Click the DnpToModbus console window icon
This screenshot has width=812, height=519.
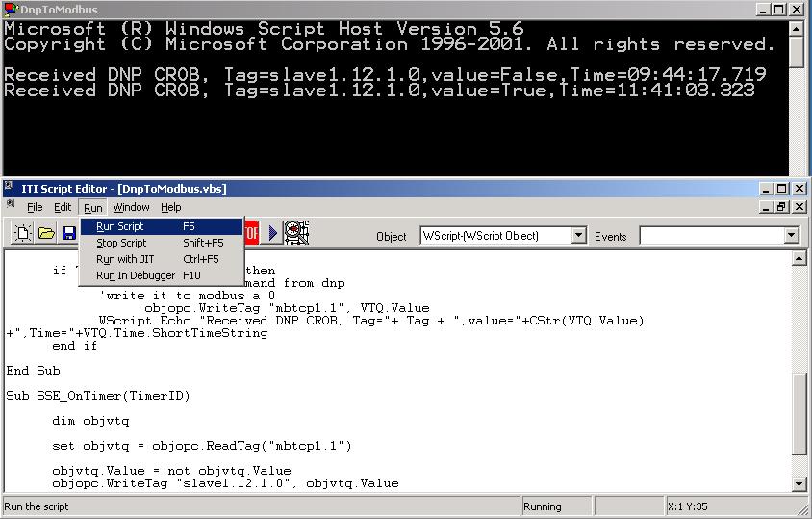pyautogui.click(x=10, y=9)
